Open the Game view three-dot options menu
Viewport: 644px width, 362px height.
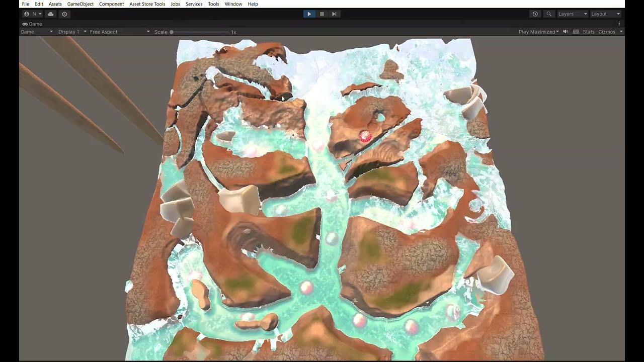coord(619,24)
